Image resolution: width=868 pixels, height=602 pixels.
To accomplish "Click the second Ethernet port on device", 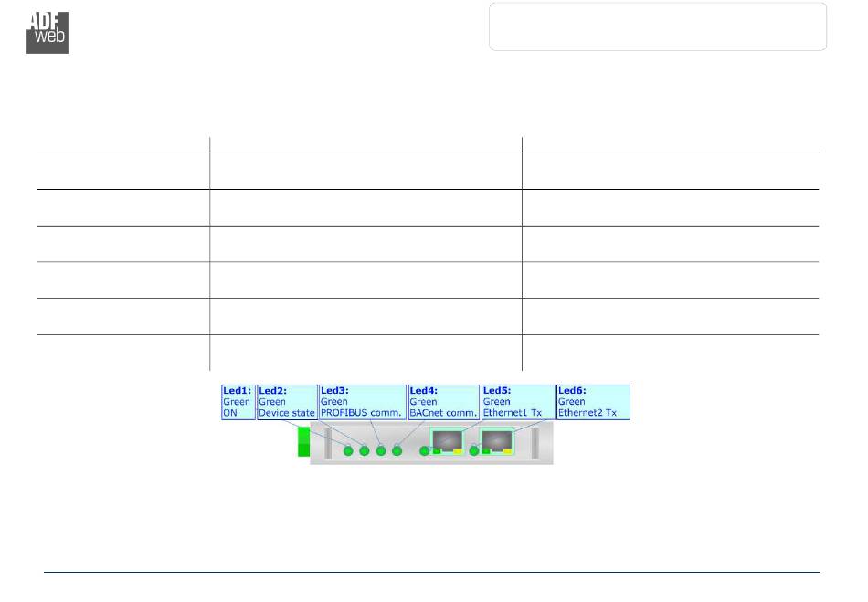I will pyautogui.click(x=497, y=441).
